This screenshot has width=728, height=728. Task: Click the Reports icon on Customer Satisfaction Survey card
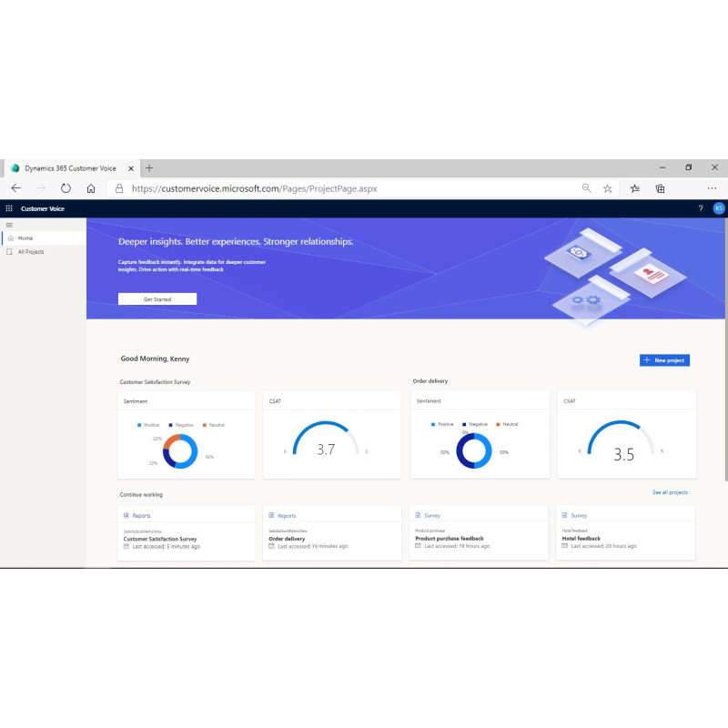click(x=126, y=515)
